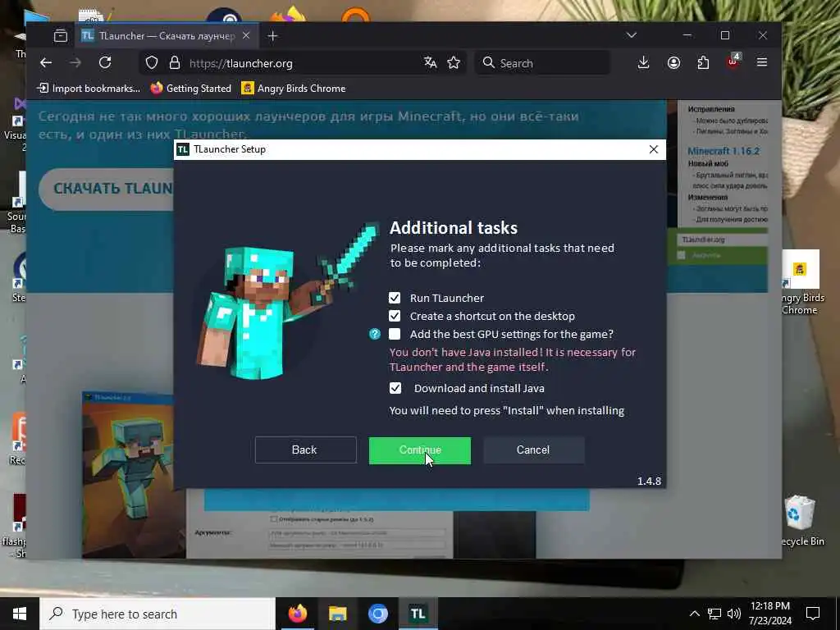Image resolution: width=840 pixels, height=630 pixels.
Task: Open Angry Birds Chrome bookmark
Action: pyautogui.click(x=294, y=89)
